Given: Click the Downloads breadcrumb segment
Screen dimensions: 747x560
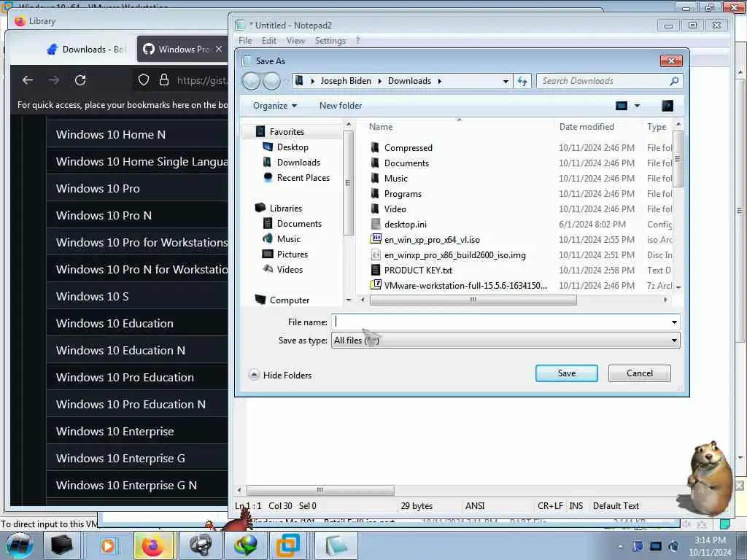Looking at the screenshot, I should (x=409, y=81).
